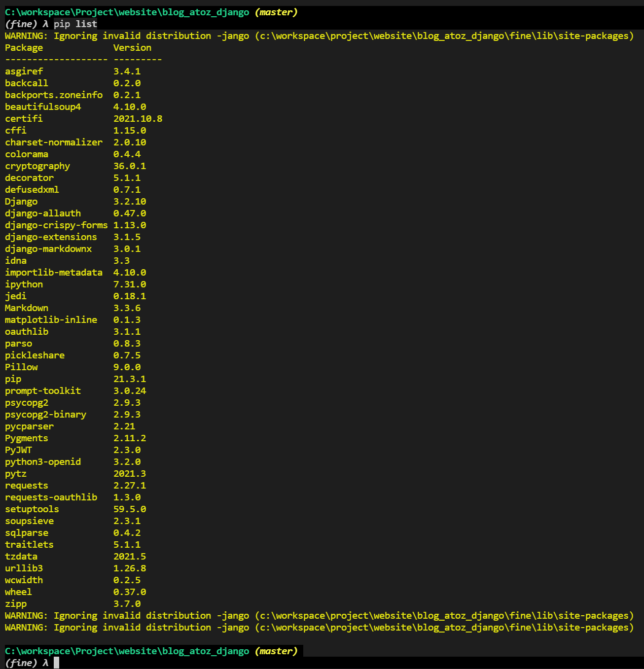Click the 'psycopg2' package name
The height and width of the screenshot is (669, 644).
pos(27,403)
